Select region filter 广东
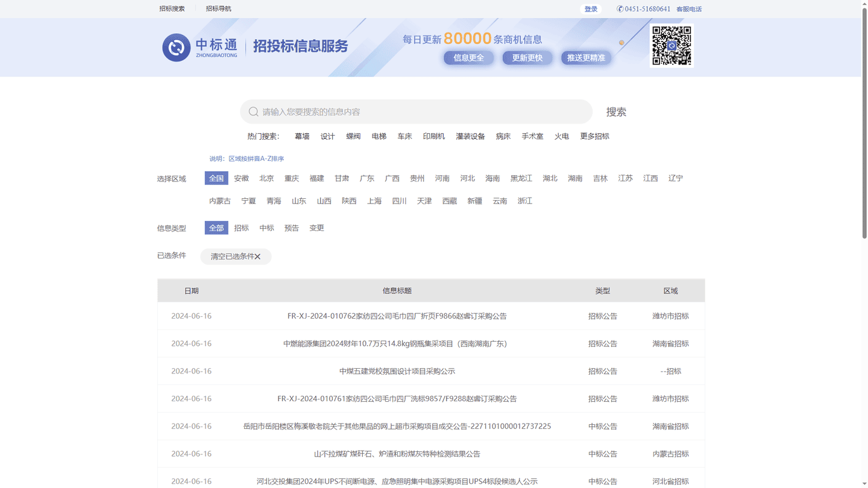This screenshot has height=488, width=868. [x=367, y=178]
